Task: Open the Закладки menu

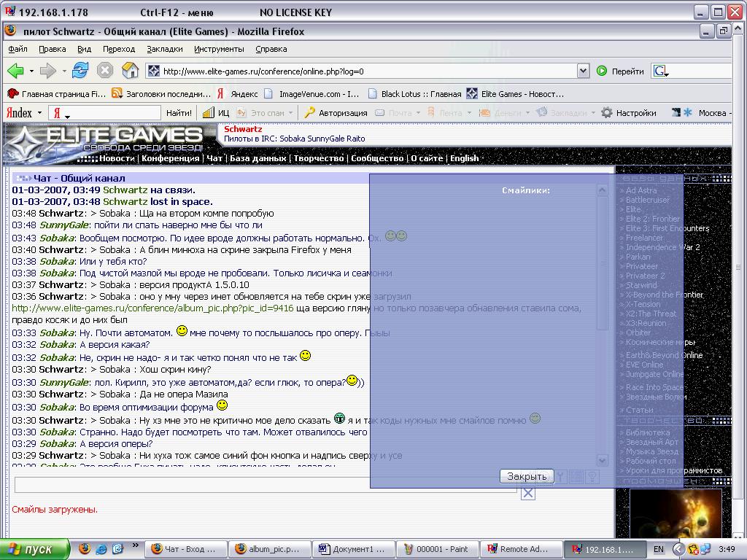Action: pos(164,49)
